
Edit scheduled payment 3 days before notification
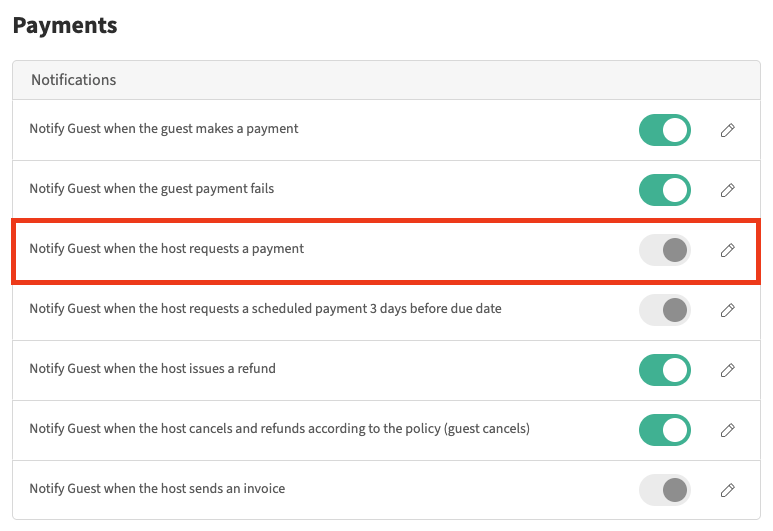(728, 310)
